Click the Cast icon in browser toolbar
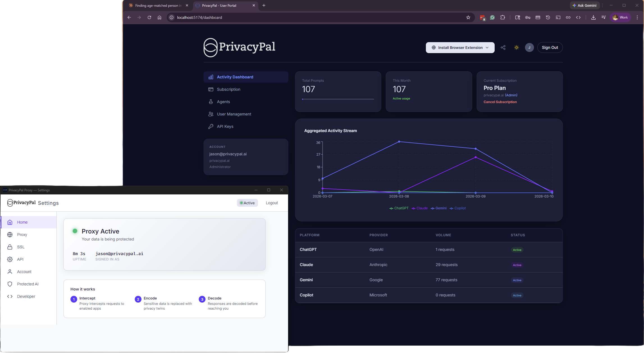 click(558, 17)
